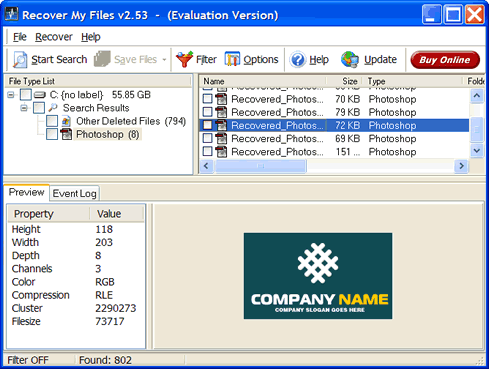Click the Property column header

point(49,214)
